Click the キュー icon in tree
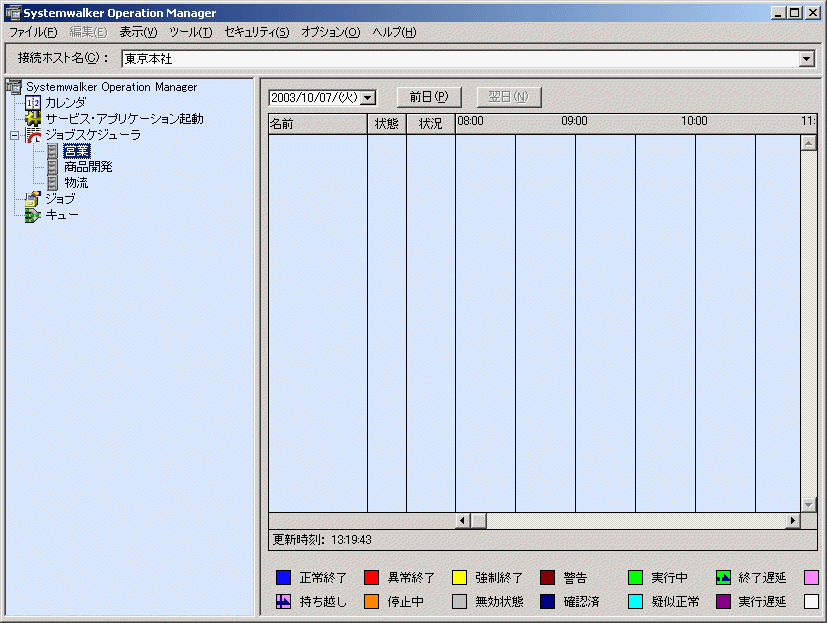This screenshot has height=623, width=827. coord(33,215)
